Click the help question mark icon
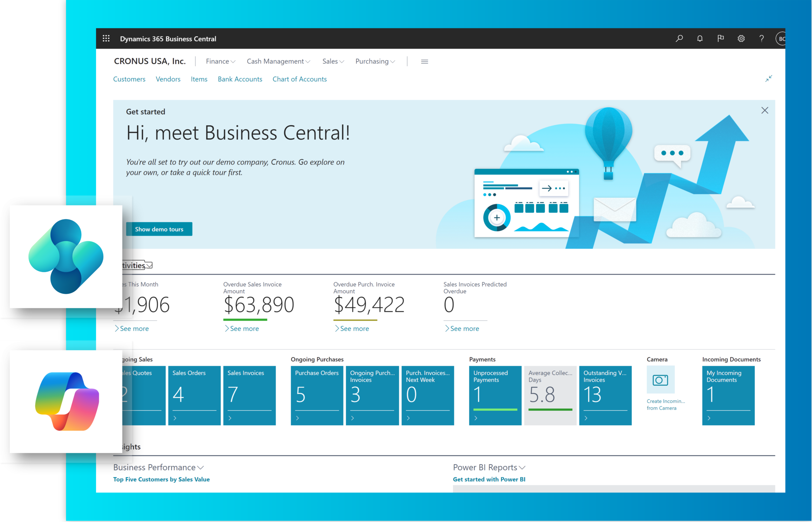 pyautogui.click(x=762, y=38)
